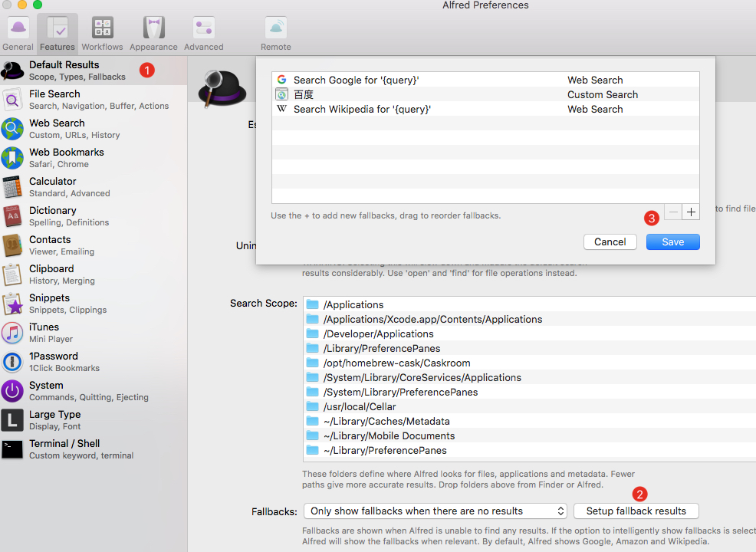
Task: Open the Workflows preferences pane
Action: click(x=102, y=32)
